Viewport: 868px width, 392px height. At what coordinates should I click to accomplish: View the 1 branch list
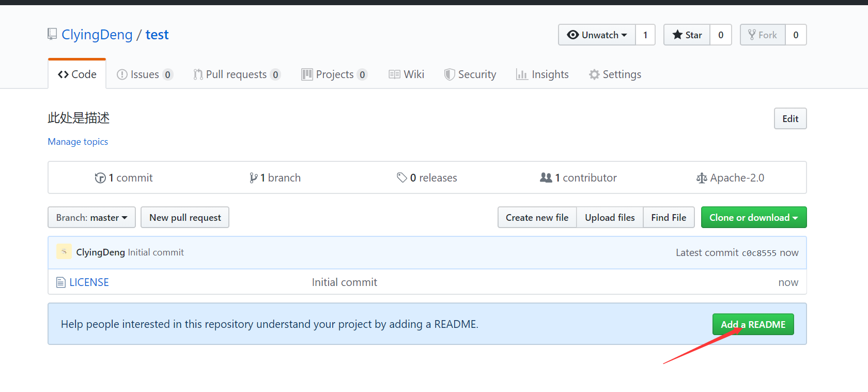click(275, 178)
